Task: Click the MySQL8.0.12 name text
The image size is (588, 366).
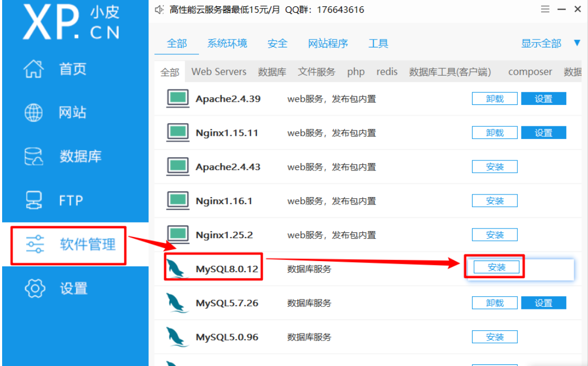Action: pyautogui.click(x=227, y=269)
